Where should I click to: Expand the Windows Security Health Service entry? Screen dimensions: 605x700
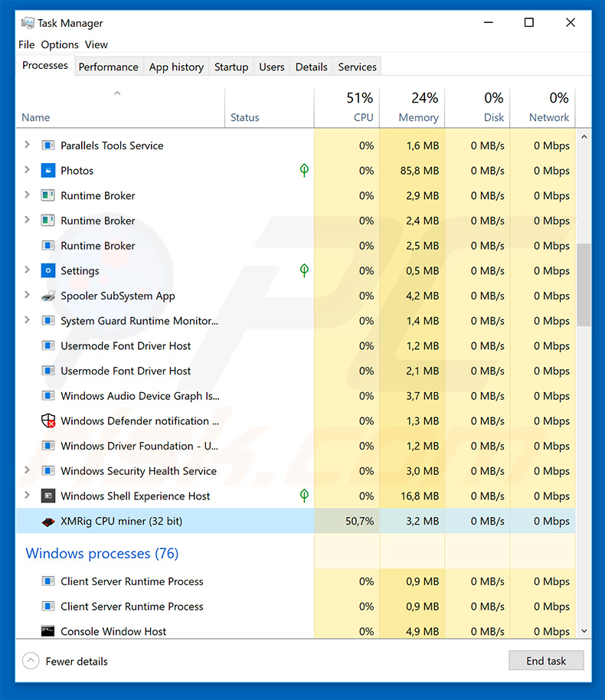[x=28, y=469]
